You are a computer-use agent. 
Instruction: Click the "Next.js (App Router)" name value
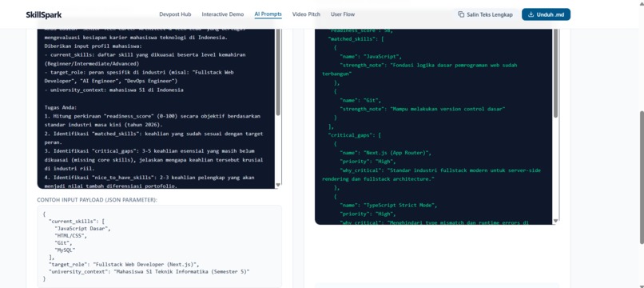point(397,153)
